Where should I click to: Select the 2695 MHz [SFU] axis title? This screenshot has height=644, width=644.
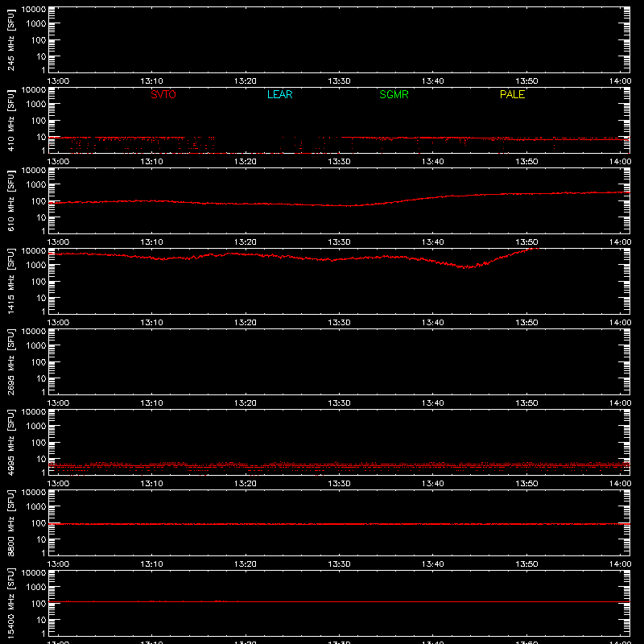pyautogui.click(x=10, y=362)
